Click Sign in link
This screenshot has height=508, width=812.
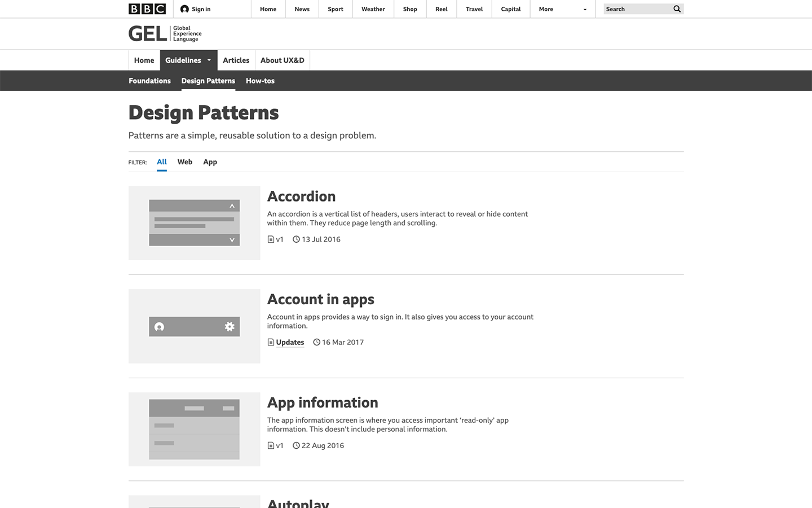pos(201,9)
